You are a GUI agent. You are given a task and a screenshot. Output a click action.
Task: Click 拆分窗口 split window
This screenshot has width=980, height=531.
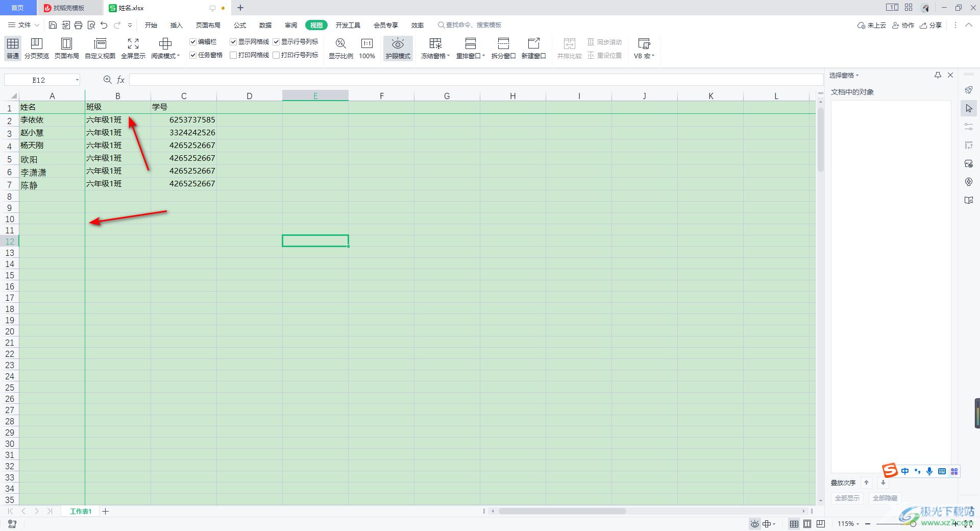click(503, 49)
